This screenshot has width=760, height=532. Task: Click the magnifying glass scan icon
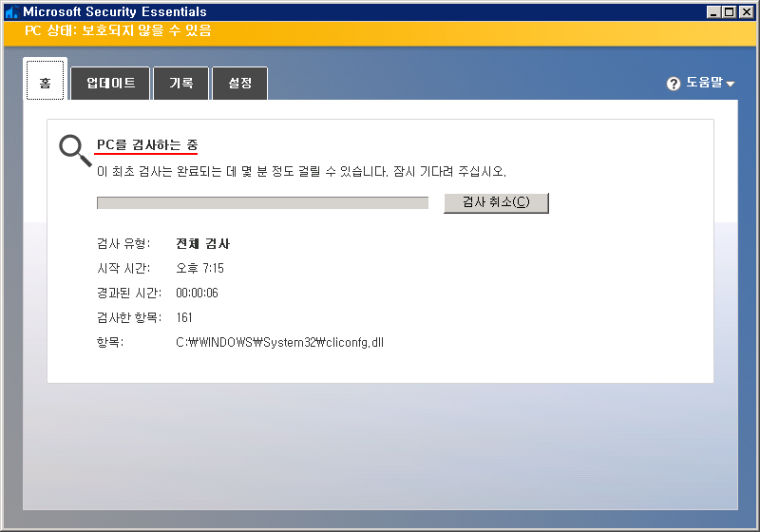click(x=75, y=150)
